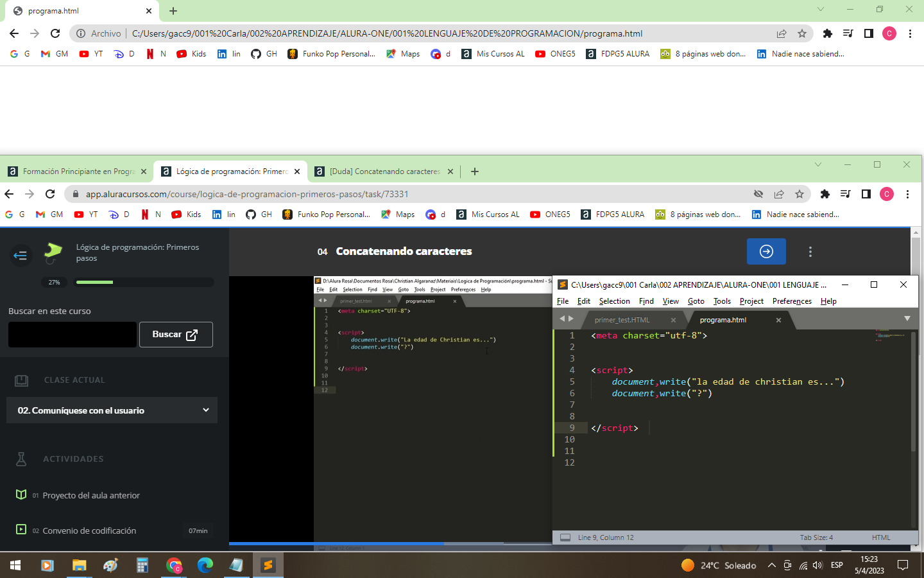924x578 pixels.
Task: Toggle the tracking protection eye icon in address bar
Action: [x=758, y=194]
